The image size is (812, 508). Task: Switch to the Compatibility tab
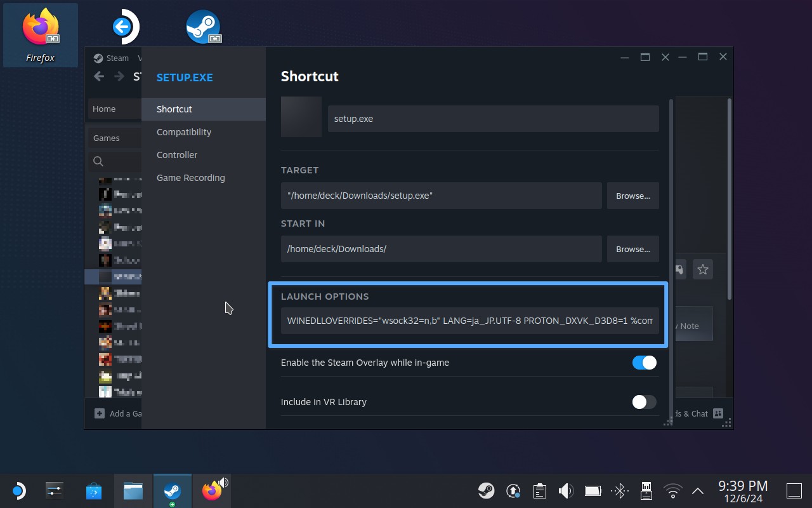[x=184, y=132]
